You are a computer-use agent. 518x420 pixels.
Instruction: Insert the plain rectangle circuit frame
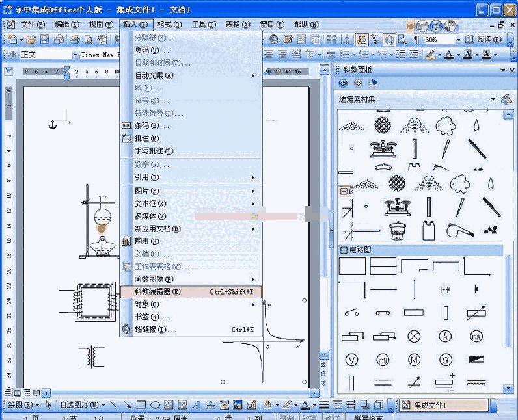point(352,267)
